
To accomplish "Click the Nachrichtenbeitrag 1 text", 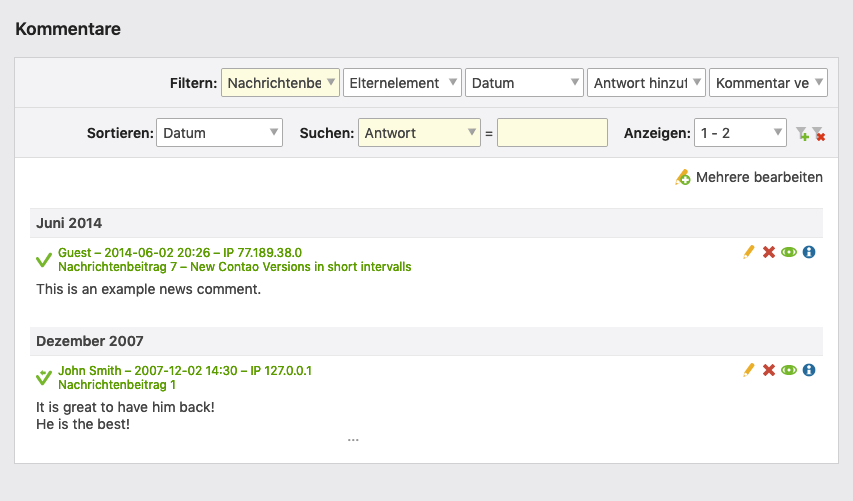I will pyautogui.click(x=117, y=385).
